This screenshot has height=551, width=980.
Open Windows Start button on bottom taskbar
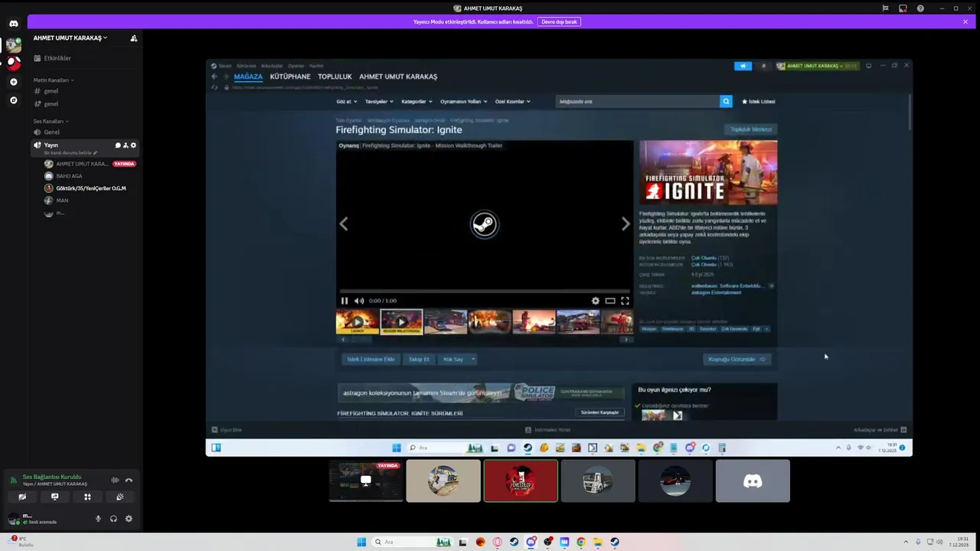coord(361,542)
